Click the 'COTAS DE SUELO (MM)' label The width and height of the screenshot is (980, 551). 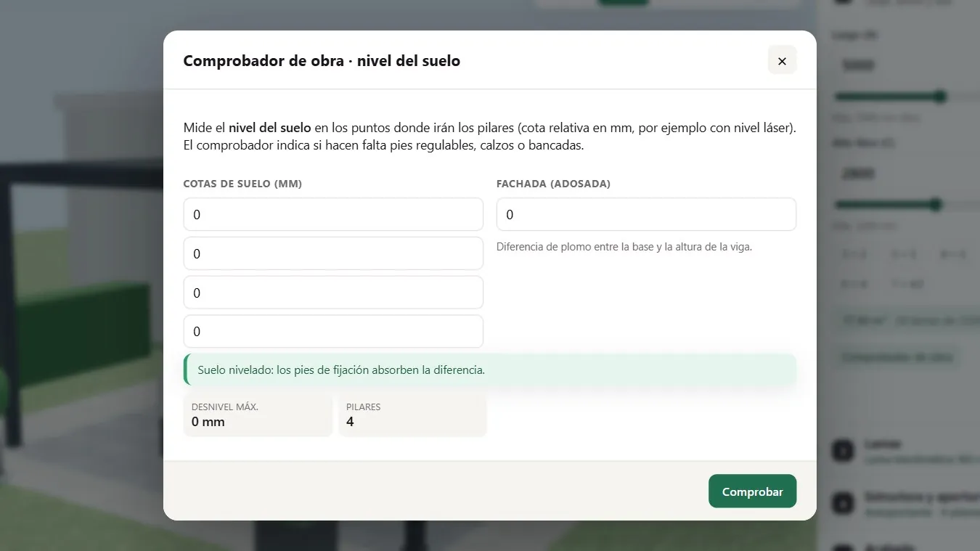click(x=242, y=184)
